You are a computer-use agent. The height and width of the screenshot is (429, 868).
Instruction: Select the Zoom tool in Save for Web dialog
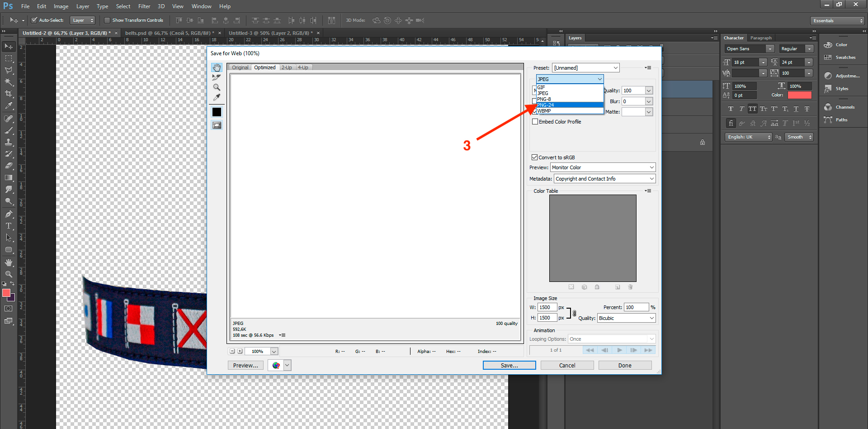pyautogui.click(x=217, y=87)
